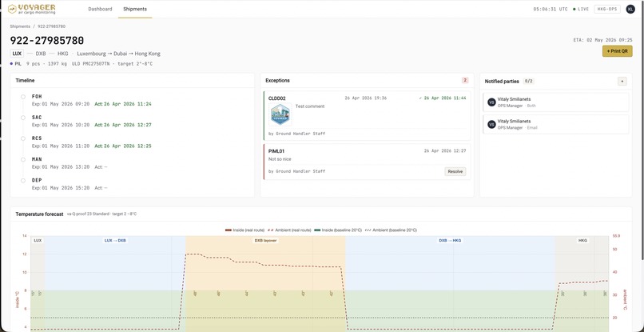Toggle the Inside (baseline 20°C) legend series
This screenshot has height=332, width=644.
tap(338, 230)
